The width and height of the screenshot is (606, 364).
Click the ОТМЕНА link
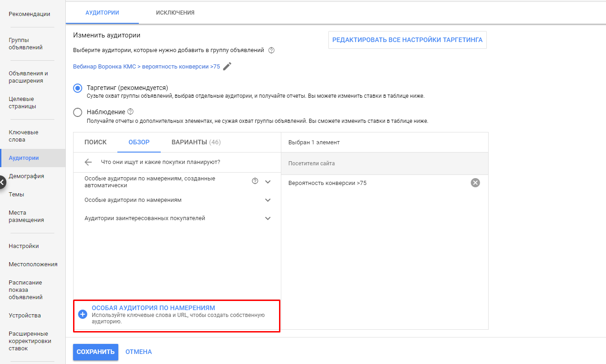(138, 352)
